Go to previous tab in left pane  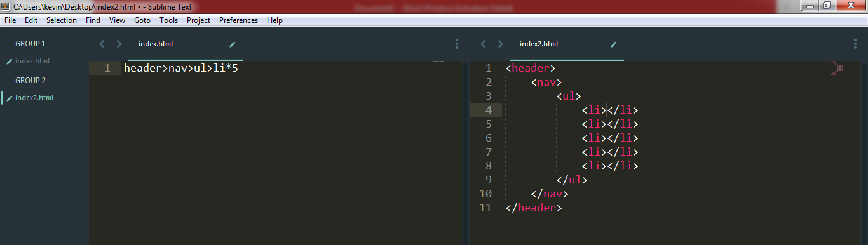click(x=101, y=44)
